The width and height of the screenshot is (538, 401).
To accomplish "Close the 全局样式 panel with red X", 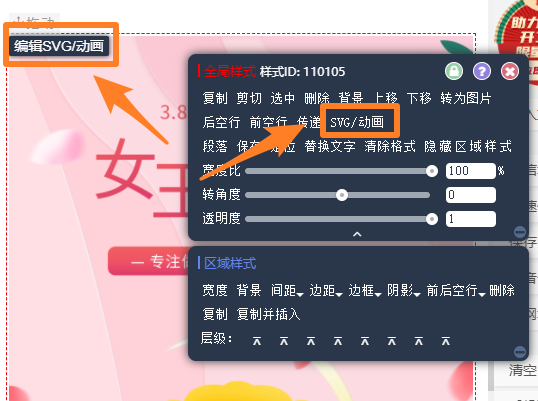I will tap(510, 71).
